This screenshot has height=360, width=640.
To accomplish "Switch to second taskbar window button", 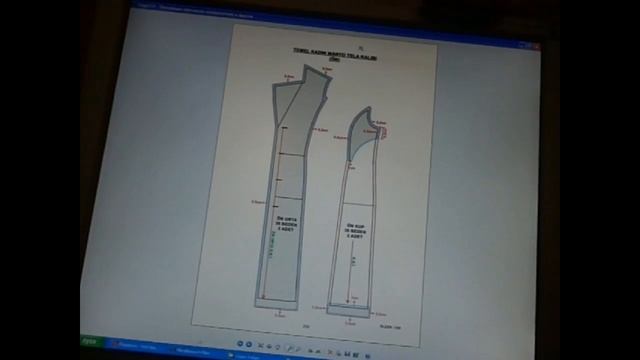I will pos(195,351).
